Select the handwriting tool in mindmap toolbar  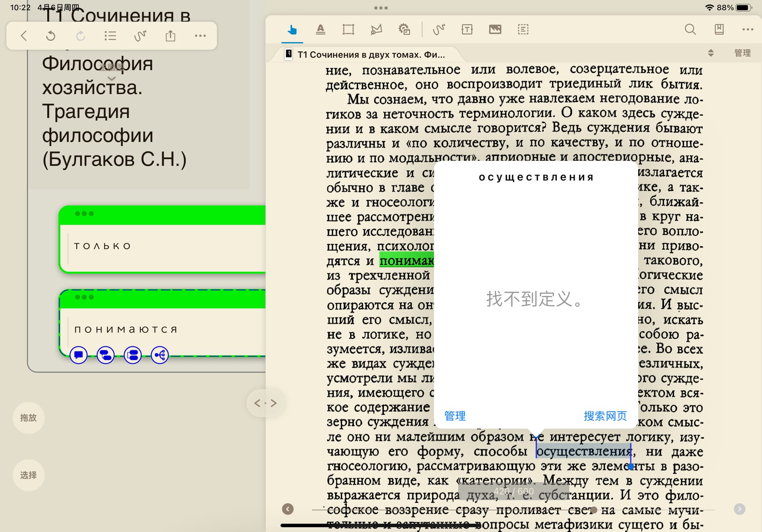[140, 36]
